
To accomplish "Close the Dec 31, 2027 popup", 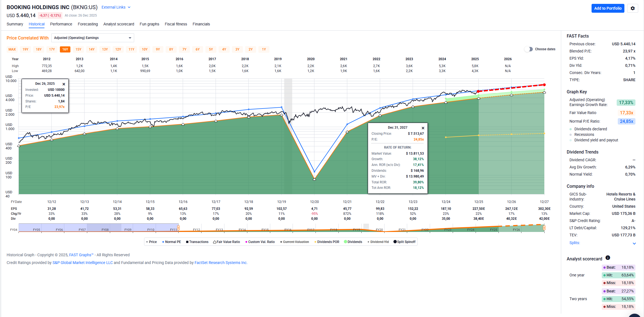I will [x=423, y=128].
